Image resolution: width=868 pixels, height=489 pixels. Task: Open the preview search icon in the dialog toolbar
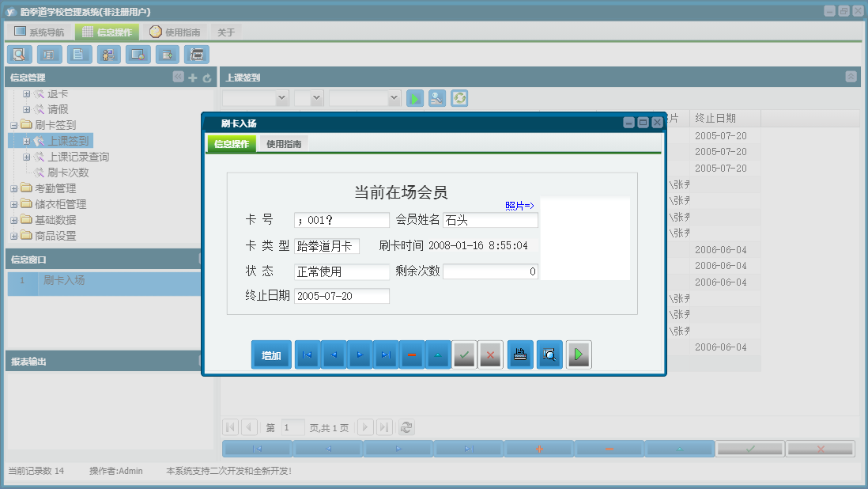click(x=549, y=354)
